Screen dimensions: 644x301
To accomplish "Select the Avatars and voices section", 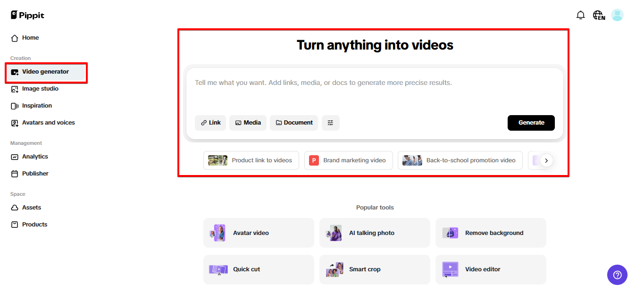I will [x=48, y=123].
